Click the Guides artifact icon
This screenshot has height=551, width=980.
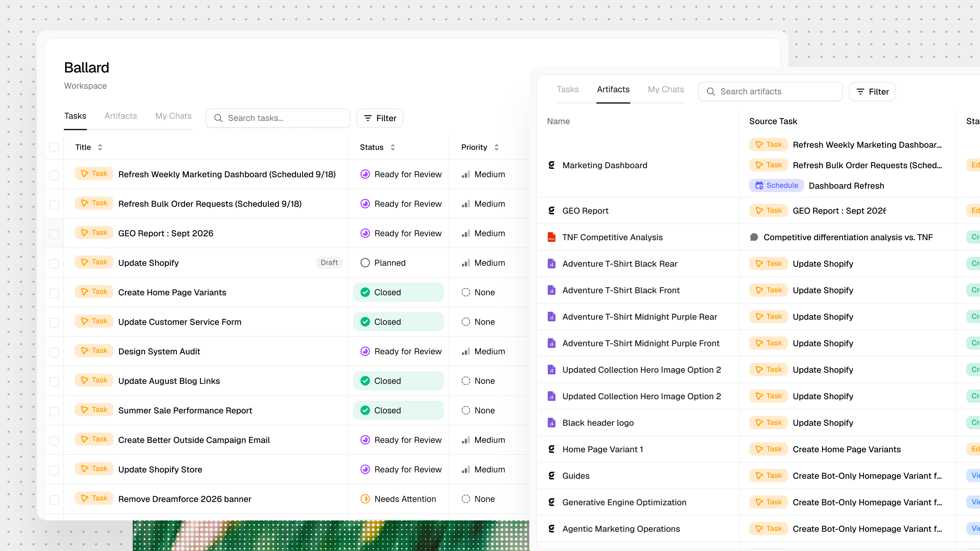pyautogui.click(x=551, y=476)
